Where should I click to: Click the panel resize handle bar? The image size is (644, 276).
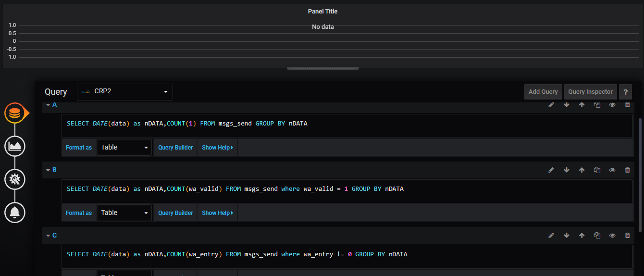pyautogui.click(x=322, y=68)
